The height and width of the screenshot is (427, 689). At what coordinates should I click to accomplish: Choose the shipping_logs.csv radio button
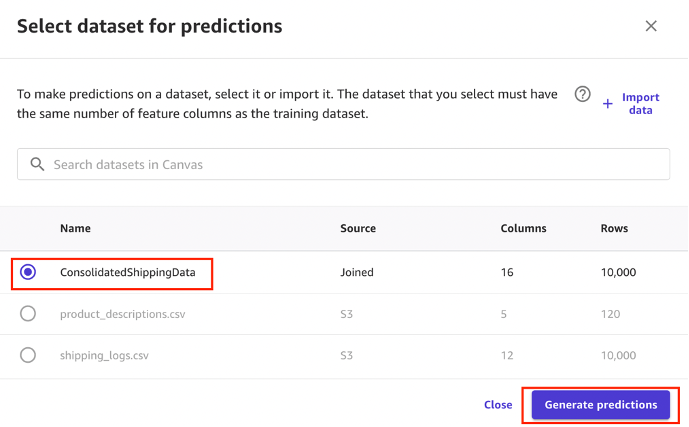point(28,355)
